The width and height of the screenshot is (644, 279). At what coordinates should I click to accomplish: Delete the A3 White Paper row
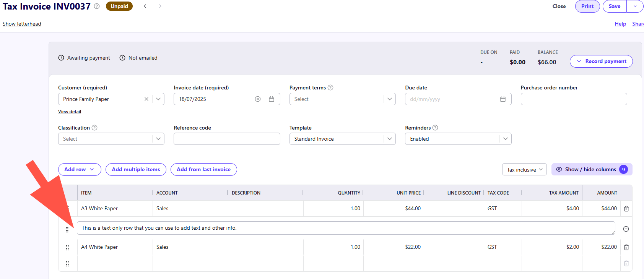pos(626,209)
